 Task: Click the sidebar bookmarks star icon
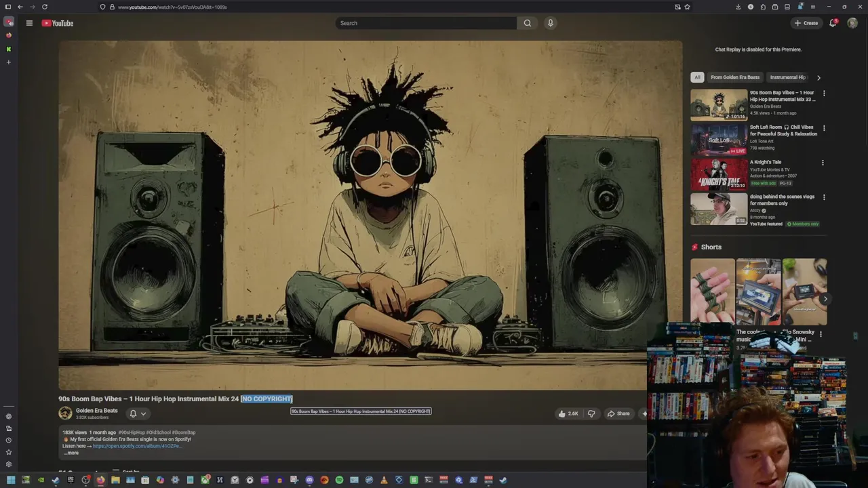coord(9,452)
